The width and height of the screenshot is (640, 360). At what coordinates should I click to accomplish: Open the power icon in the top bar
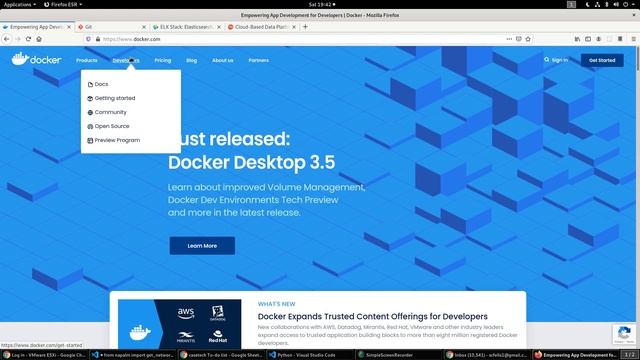[625, 4]
